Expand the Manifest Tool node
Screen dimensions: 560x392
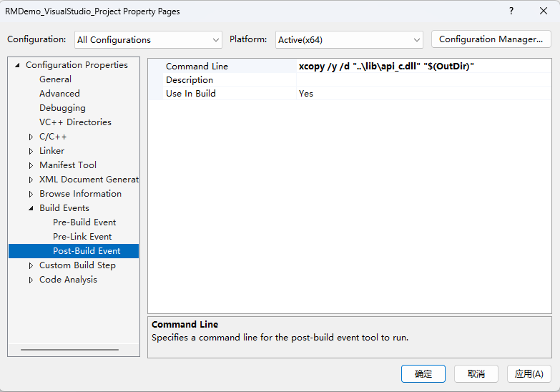tap(31, 165)
